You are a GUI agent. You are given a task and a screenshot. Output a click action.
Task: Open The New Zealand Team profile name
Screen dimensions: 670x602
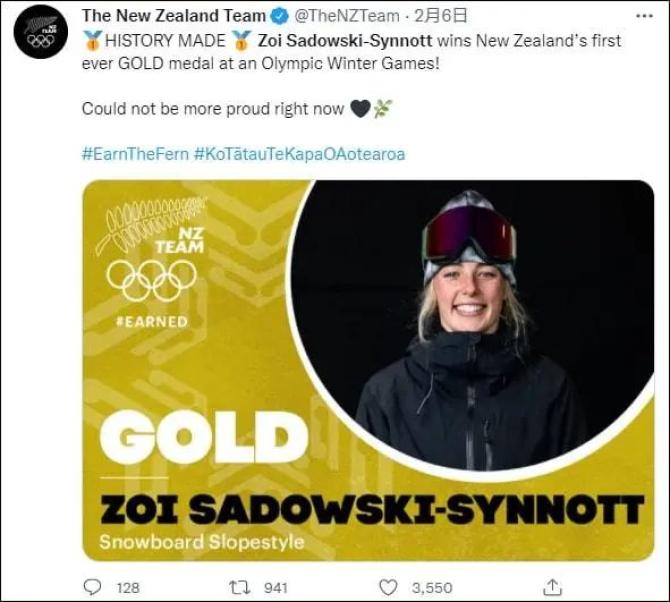174,16
